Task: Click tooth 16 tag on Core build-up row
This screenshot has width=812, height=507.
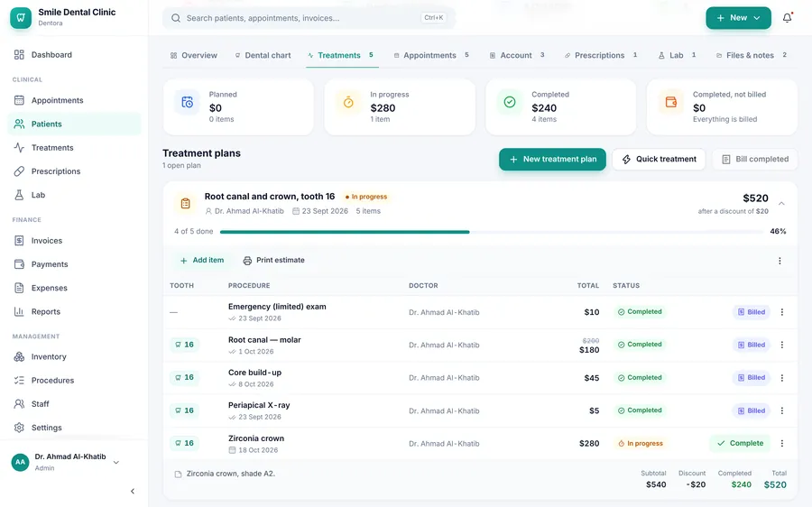Action: (184, 377)
